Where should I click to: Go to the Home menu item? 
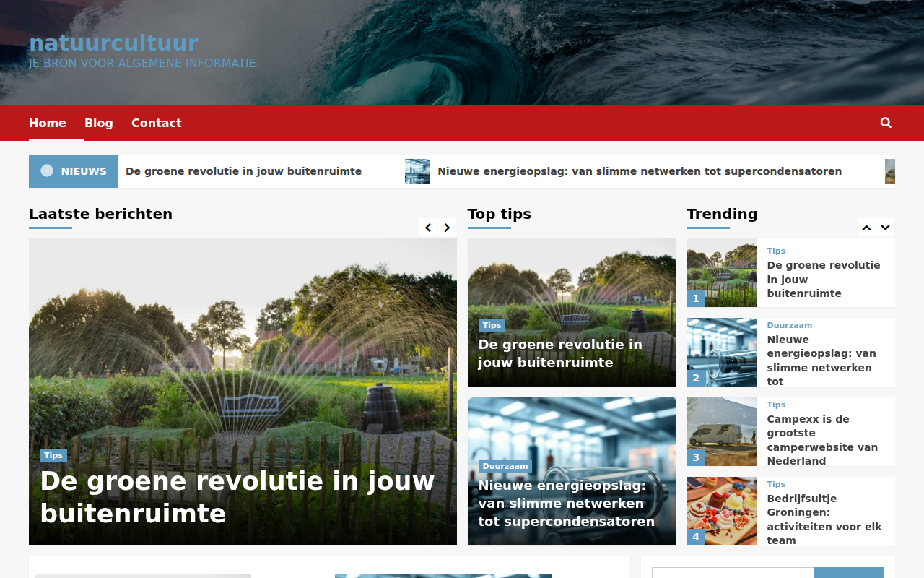48,123
